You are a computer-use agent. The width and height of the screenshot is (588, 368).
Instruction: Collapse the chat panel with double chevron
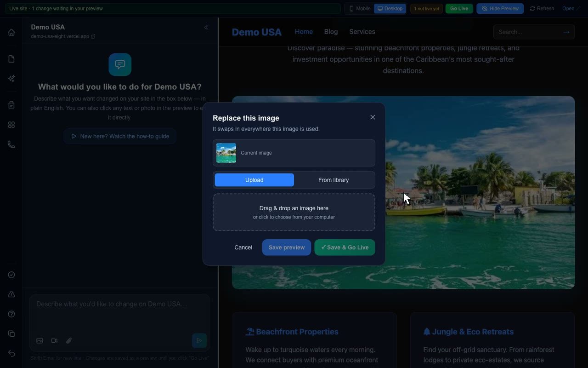(x=206, y=28)
